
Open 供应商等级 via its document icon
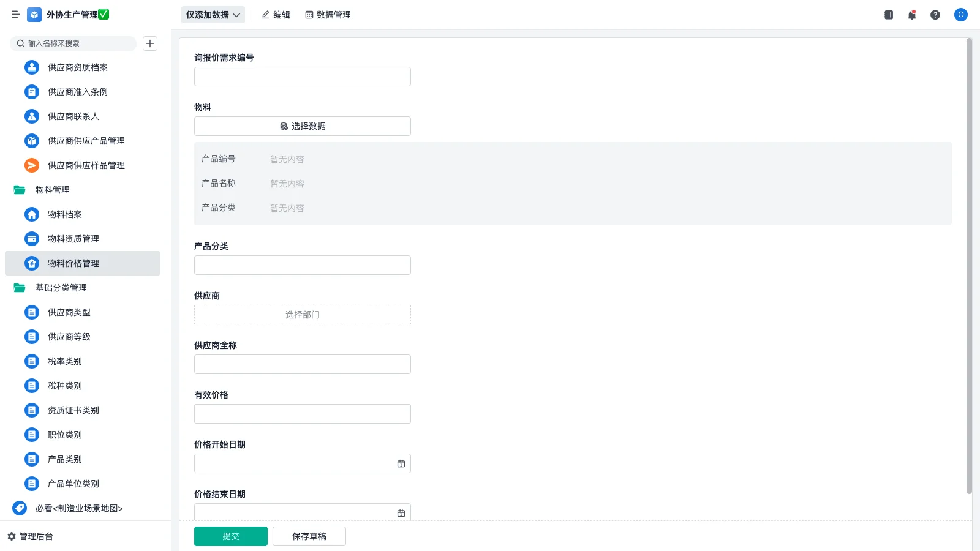coord(32,337)
